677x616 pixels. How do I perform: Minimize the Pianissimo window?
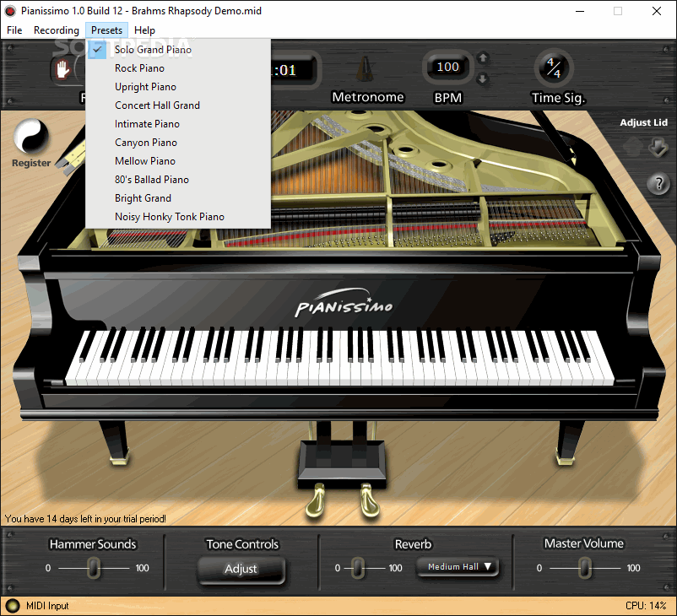580,11
